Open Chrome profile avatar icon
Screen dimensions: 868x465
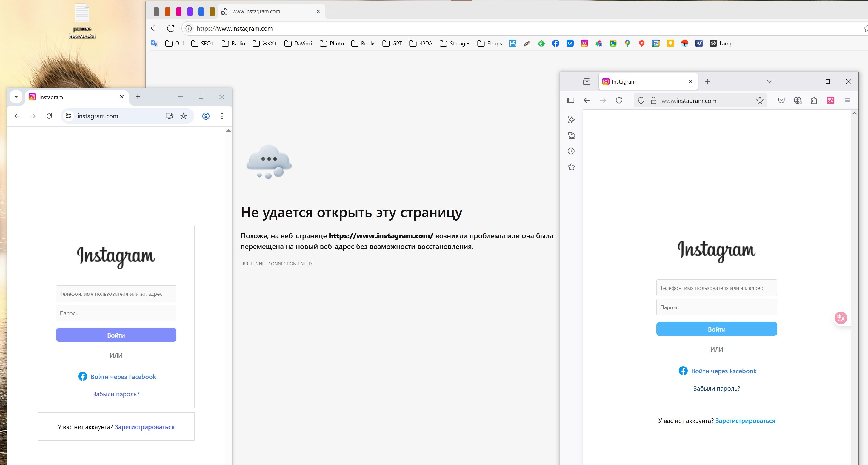click(x=206, y=116)
